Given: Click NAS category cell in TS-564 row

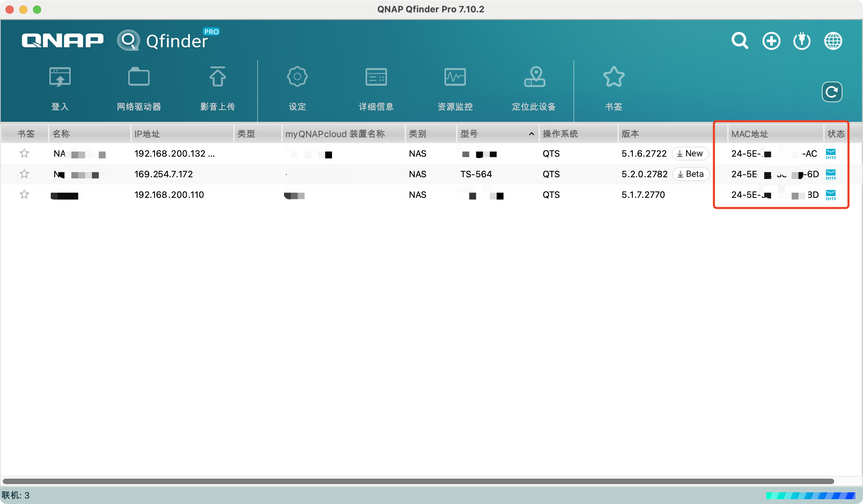Looking at the screenshot, I should pyautogui.click(x=417, y=174).
